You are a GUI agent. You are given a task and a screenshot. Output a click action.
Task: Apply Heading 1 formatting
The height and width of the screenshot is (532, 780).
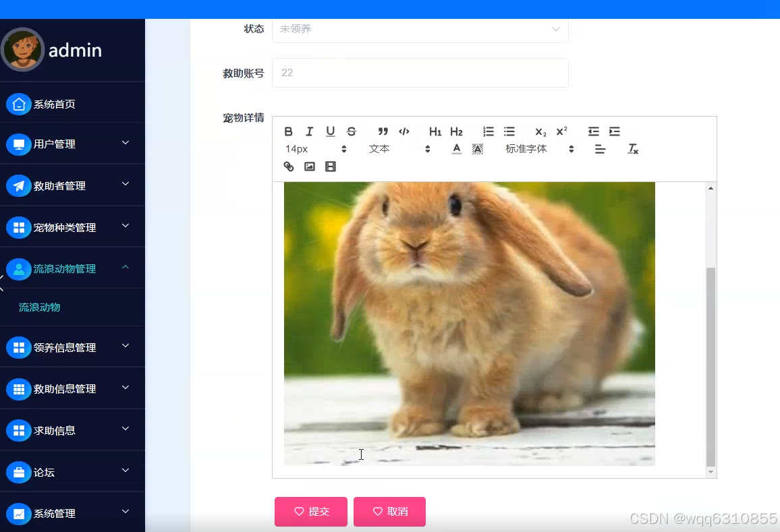[x=435, y=131]
